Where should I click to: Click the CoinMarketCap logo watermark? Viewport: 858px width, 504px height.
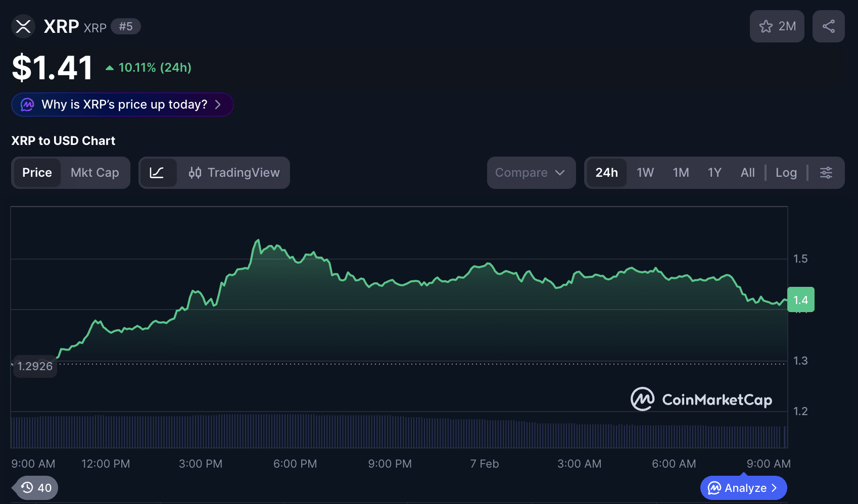click(x=701, y=399)
